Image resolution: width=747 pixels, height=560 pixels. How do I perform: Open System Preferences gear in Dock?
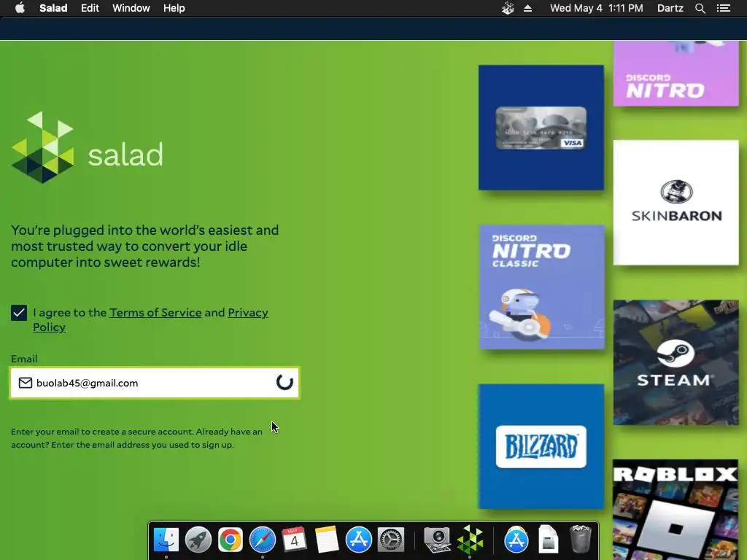click(391, 540)
